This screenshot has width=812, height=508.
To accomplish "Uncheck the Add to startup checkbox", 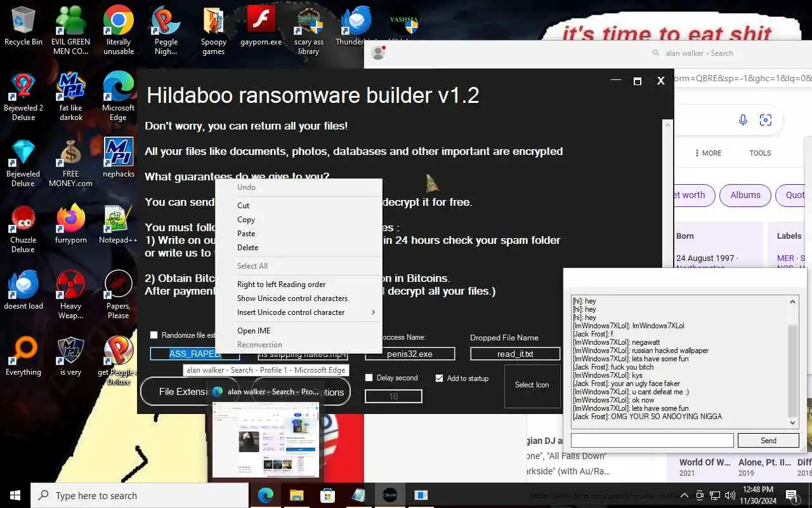I will point(439,378).
